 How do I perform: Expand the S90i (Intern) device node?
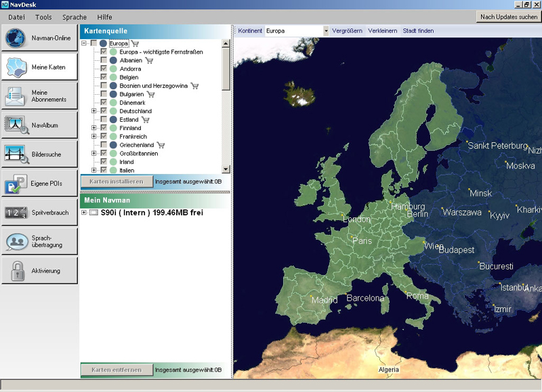click(x=84, y=213)
